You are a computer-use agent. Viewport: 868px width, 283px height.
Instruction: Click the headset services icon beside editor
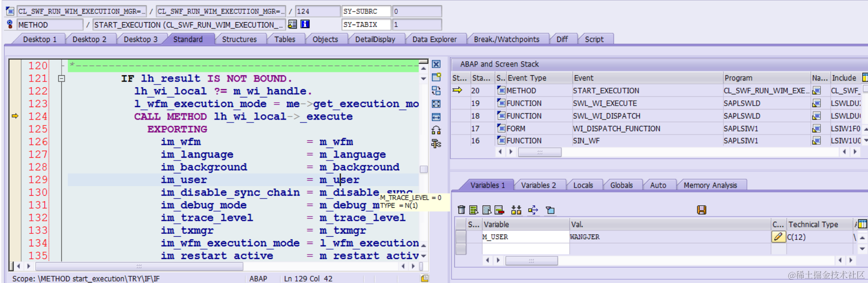436,130
